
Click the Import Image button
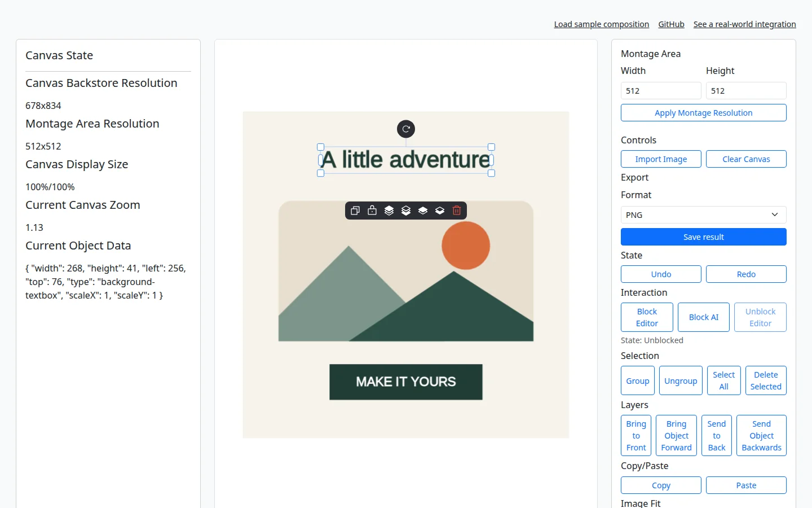pyautogui.click(x=661, y=159)
